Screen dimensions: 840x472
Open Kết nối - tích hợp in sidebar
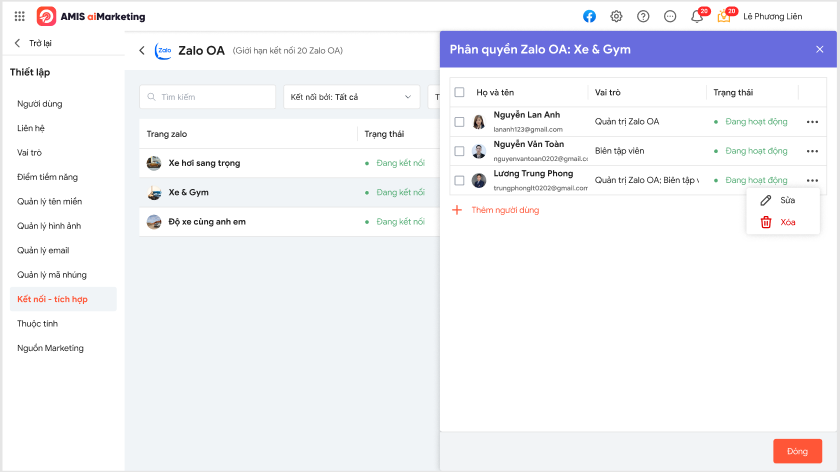coord(63,299)
